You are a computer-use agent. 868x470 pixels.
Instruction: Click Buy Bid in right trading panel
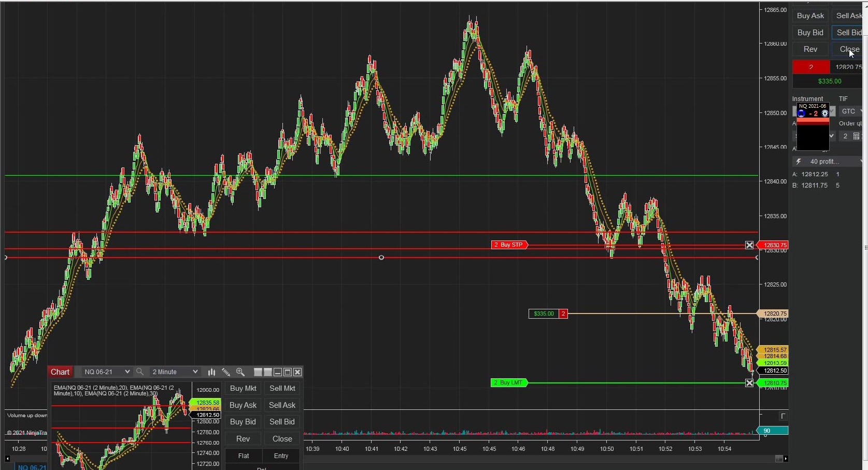click(x=810, y=33)
